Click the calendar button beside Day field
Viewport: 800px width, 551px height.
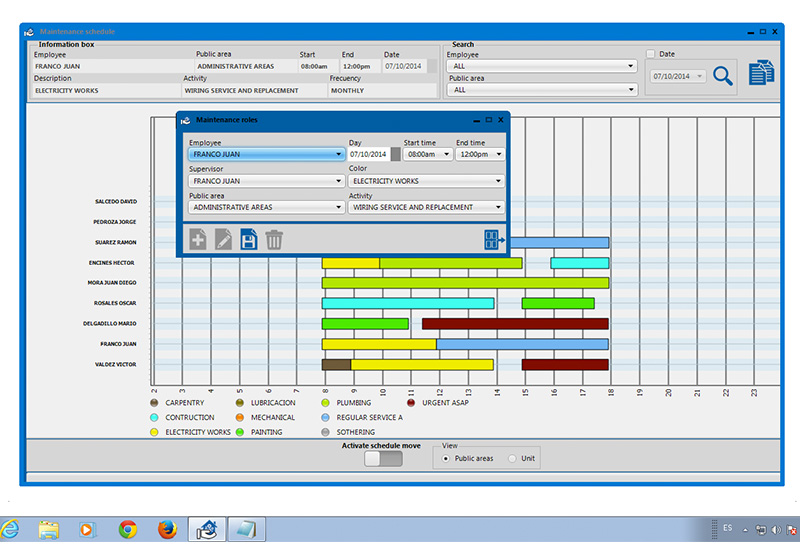[395, 154]
